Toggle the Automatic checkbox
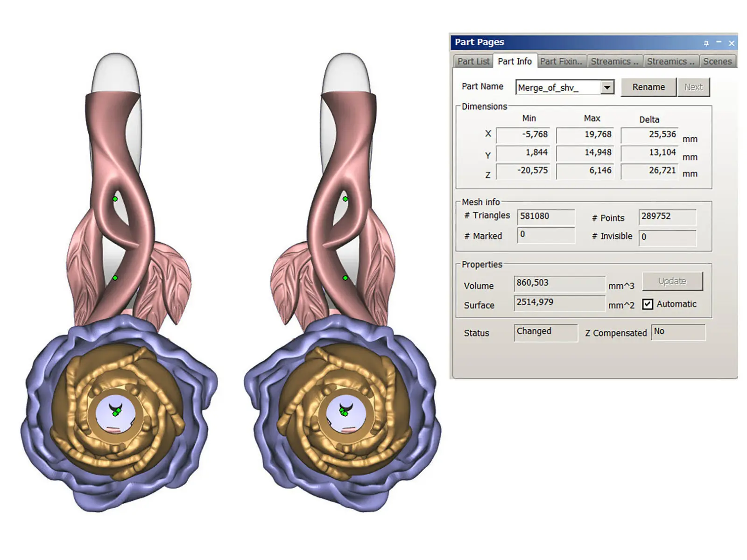Screen dimensions: 747x560 coord(648,304)
